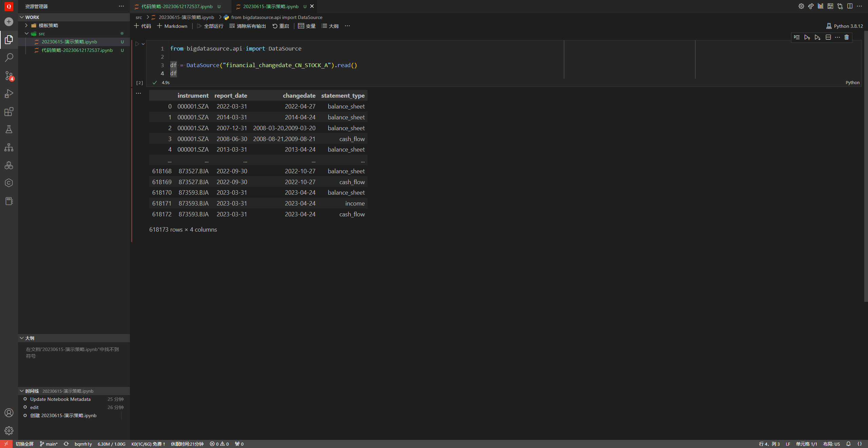
Task: Open run cell options dropdown arrow
Action: coord(143,44)
